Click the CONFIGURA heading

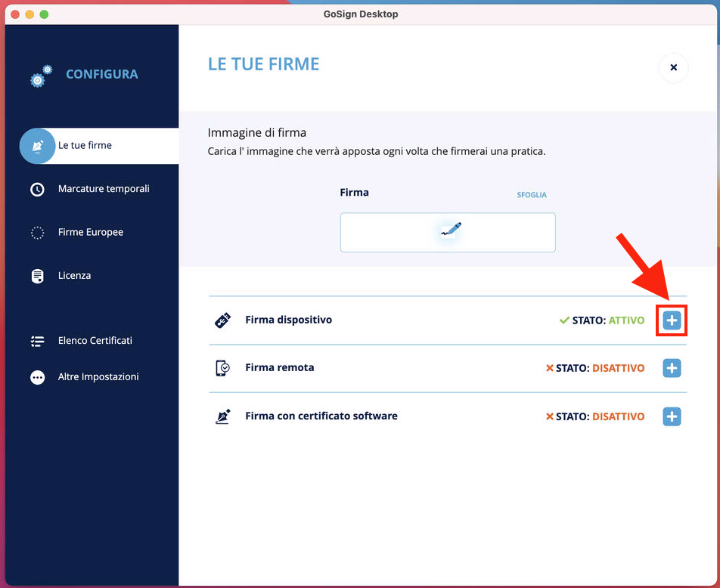tap(102, 74)
